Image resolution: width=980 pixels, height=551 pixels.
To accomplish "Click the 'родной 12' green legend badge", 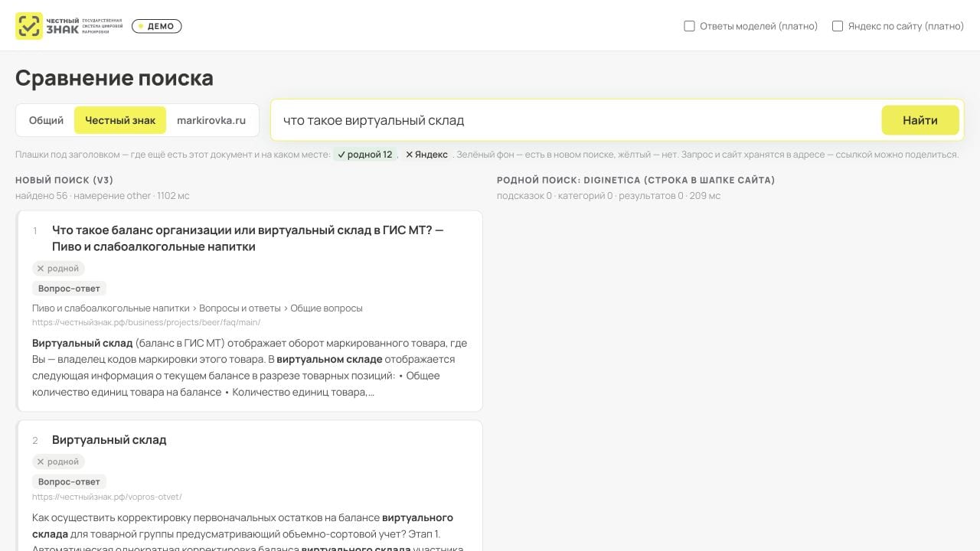I will click(364, 155).
